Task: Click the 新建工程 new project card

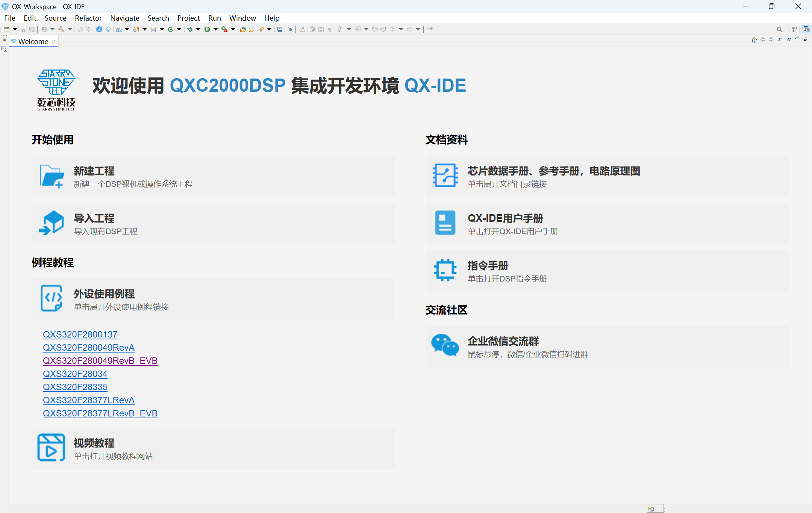Action: point(213,176)
